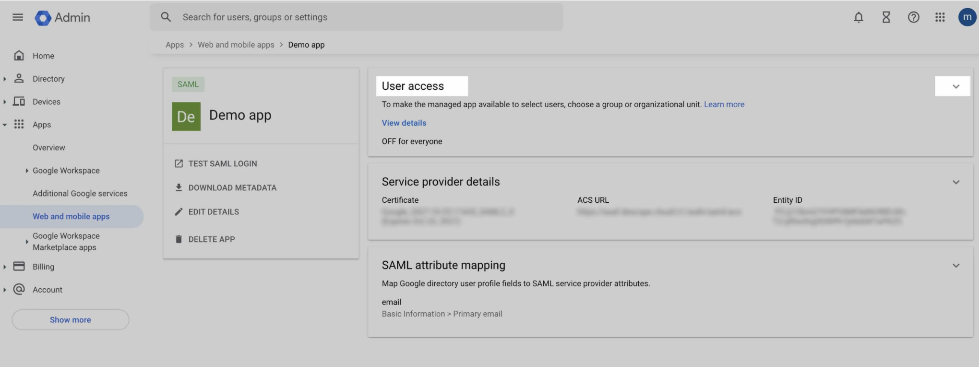Click the Apps grid icon in sidebar
Image resolution: width=980 pixels, height=367 pixels.
[19, 124]
